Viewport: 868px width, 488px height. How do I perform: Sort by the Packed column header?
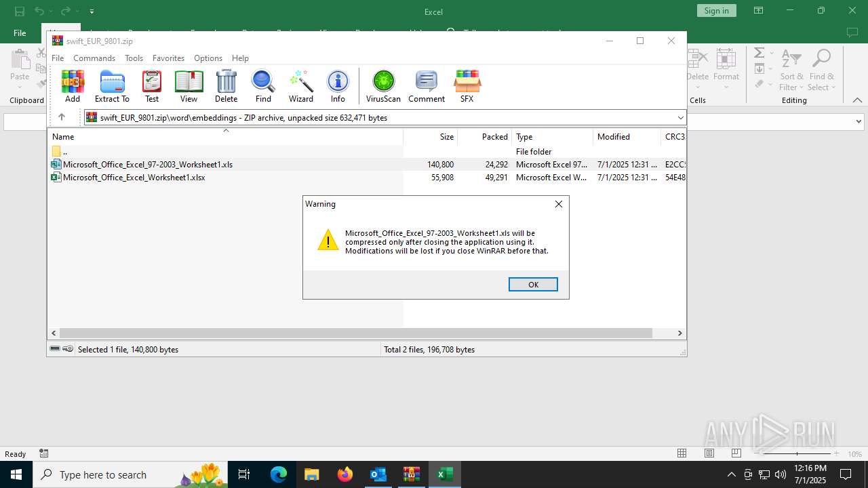point(485,137)
